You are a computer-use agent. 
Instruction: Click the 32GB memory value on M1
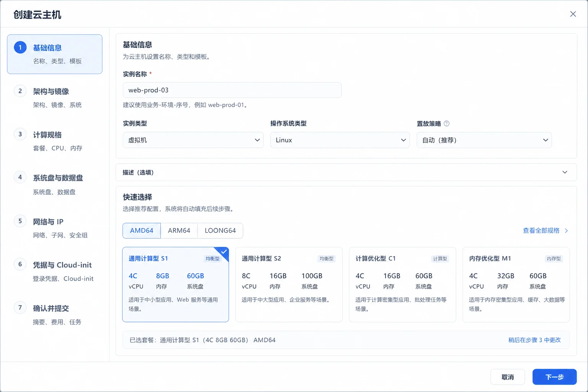506,276
